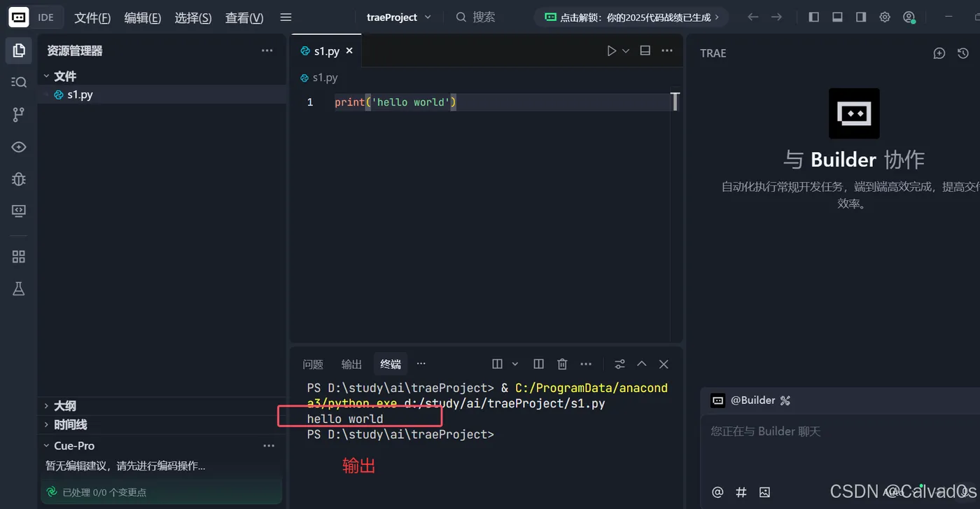This screenshot has height=509, width=980.
Task: Open the Run and Debug view
Action: click(x=19, y=179)
